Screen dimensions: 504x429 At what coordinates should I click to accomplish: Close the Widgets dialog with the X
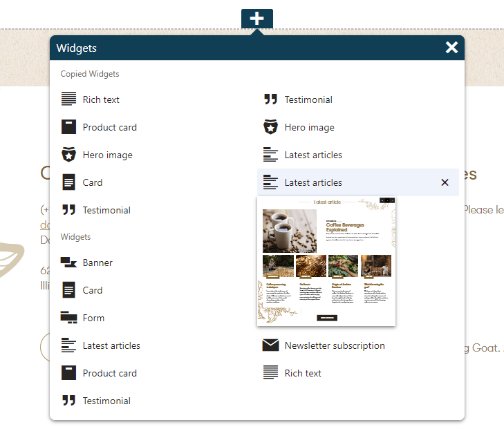coord(451,48)
